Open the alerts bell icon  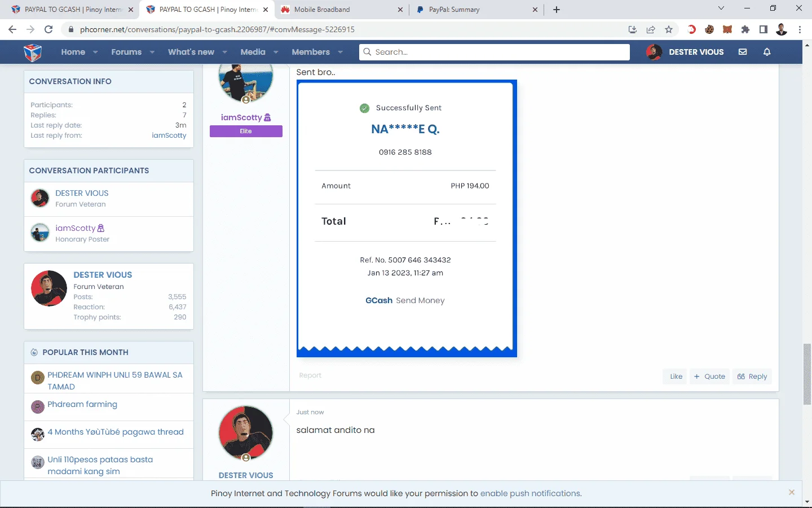pyautogui.click(x=767, y=52)
